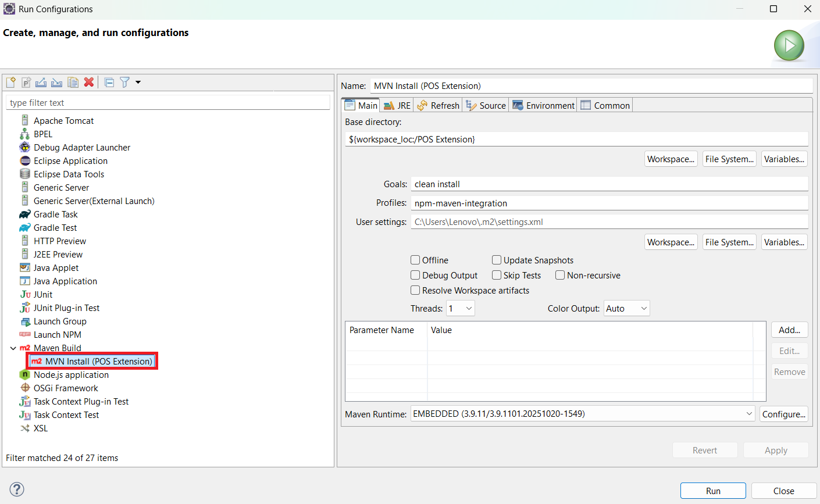The width and height of the screenshot is (820, 504).
Task: Enable the Offline checkbox
Action: click(415, 260)
